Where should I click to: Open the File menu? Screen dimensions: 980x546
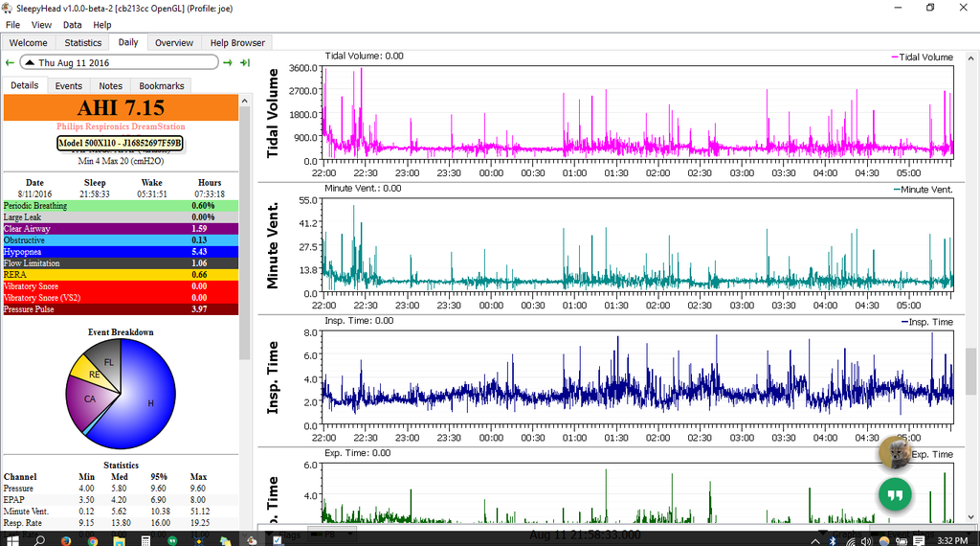13,25
